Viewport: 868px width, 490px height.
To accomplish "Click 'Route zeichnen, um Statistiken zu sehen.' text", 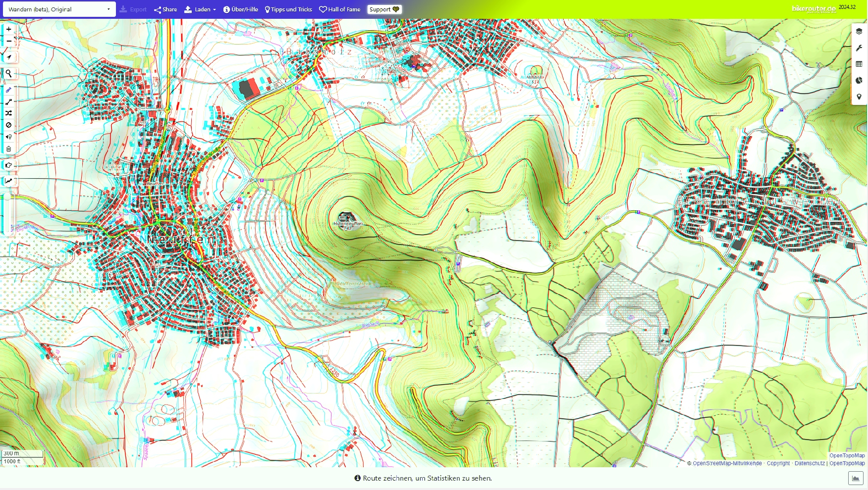I will (x=427, y=478).
